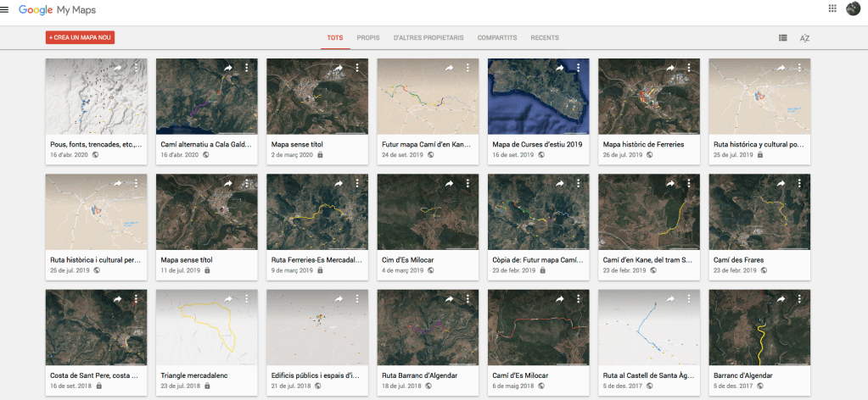868x400 pixels.
Task: Open more options for Ruta Ferreries-Es Mercadal map
Action: tap(357, 183)
